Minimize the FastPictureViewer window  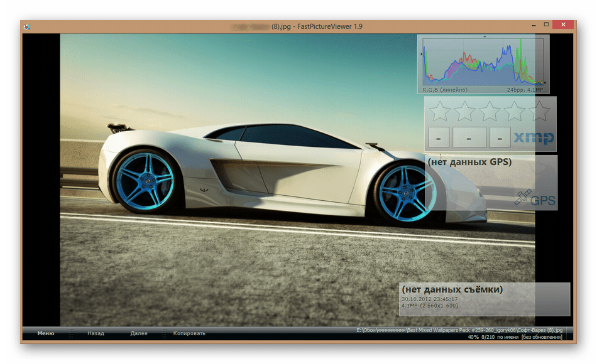click(534, 24)
